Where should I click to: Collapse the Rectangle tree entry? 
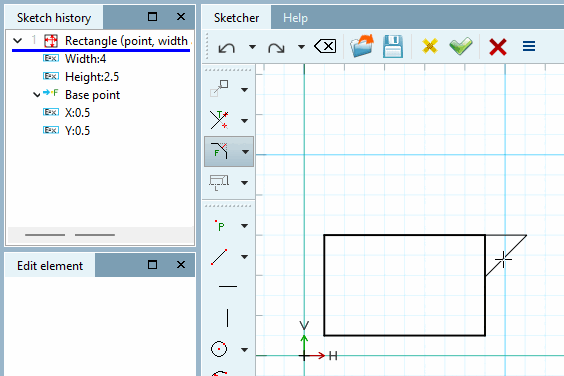(17, 41)
